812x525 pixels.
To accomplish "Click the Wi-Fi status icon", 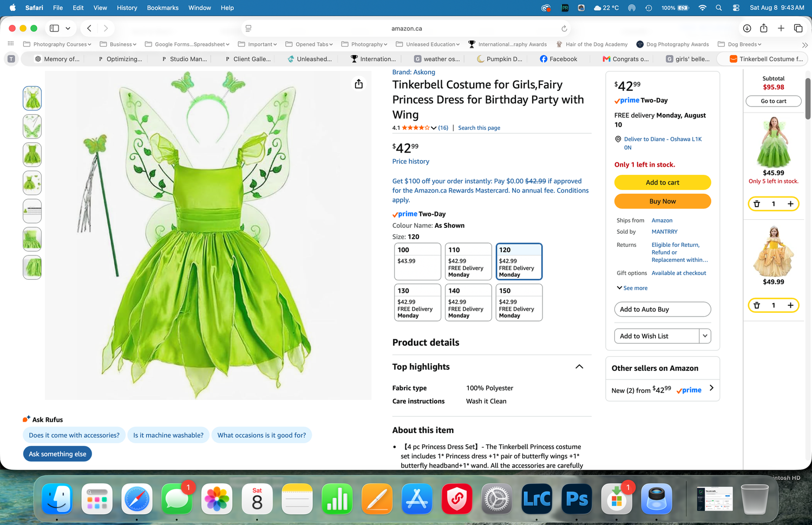I will click(x=703, y=8).
